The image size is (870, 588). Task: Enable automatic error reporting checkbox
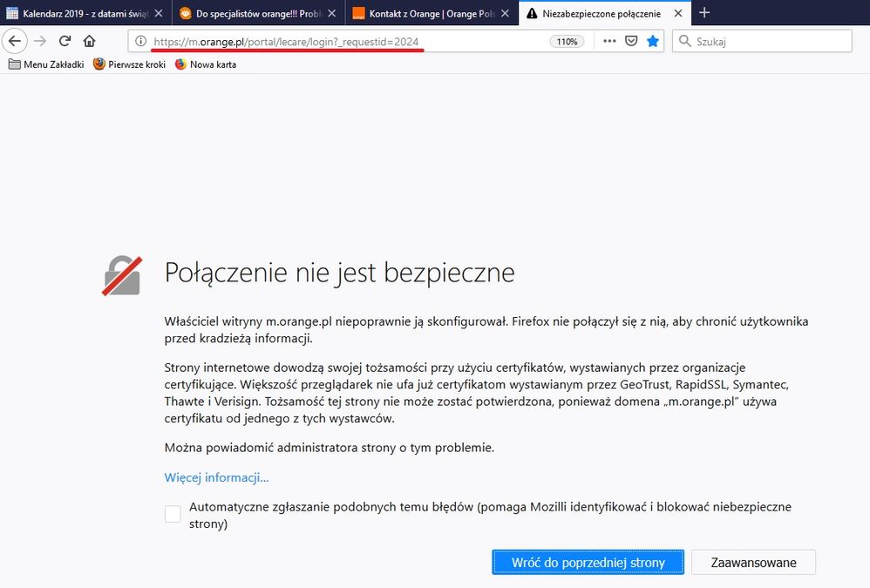pos(173,514)
